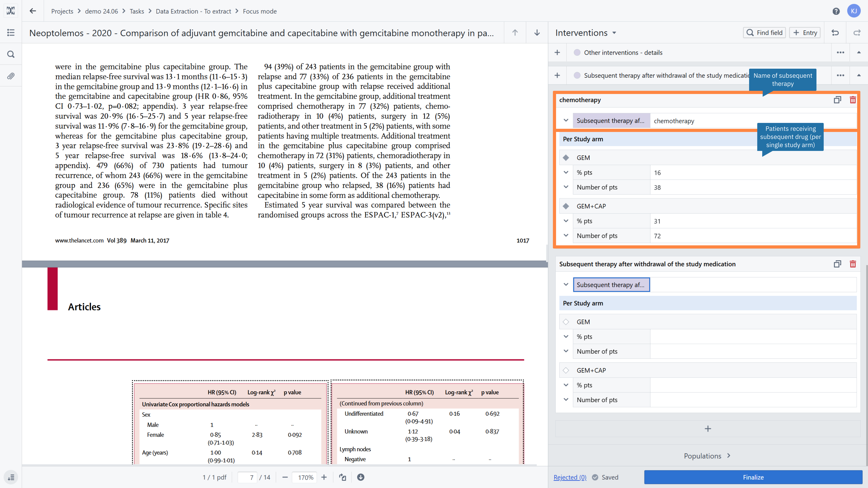This screenshot has height=488, width=868.
Task: Collapse the Subsequent therapy section
Action: pos(859,75)
